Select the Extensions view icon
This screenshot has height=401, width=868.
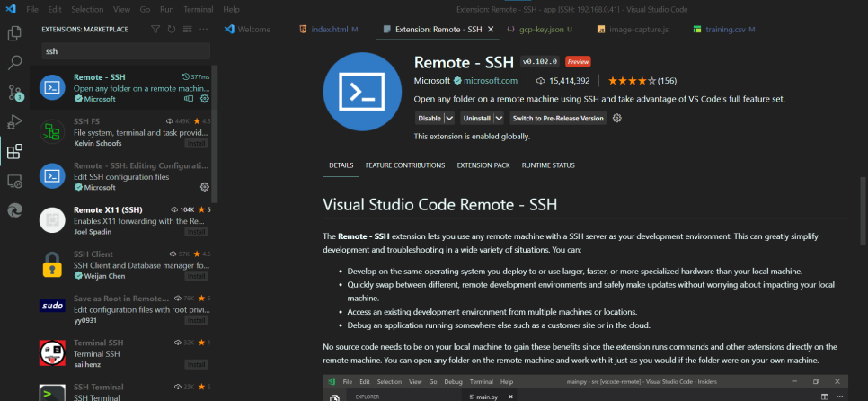click(14, 151)
